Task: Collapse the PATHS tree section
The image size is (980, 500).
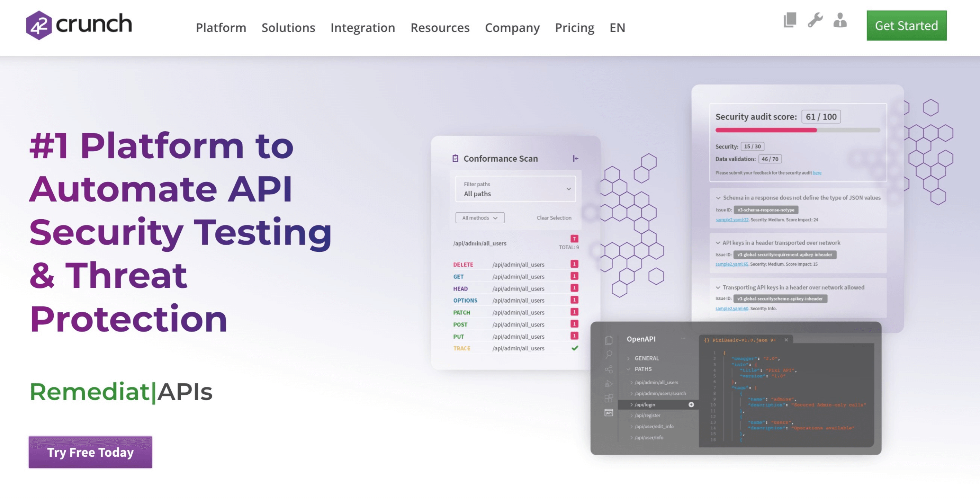Action: point(629,369)
